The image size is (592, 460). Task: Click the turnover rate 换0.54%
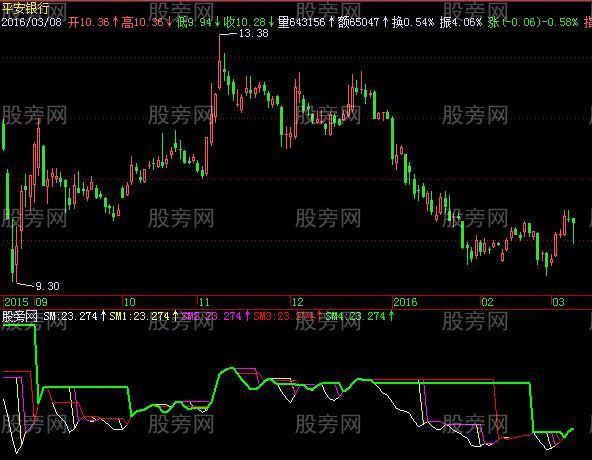coord(413,22)
